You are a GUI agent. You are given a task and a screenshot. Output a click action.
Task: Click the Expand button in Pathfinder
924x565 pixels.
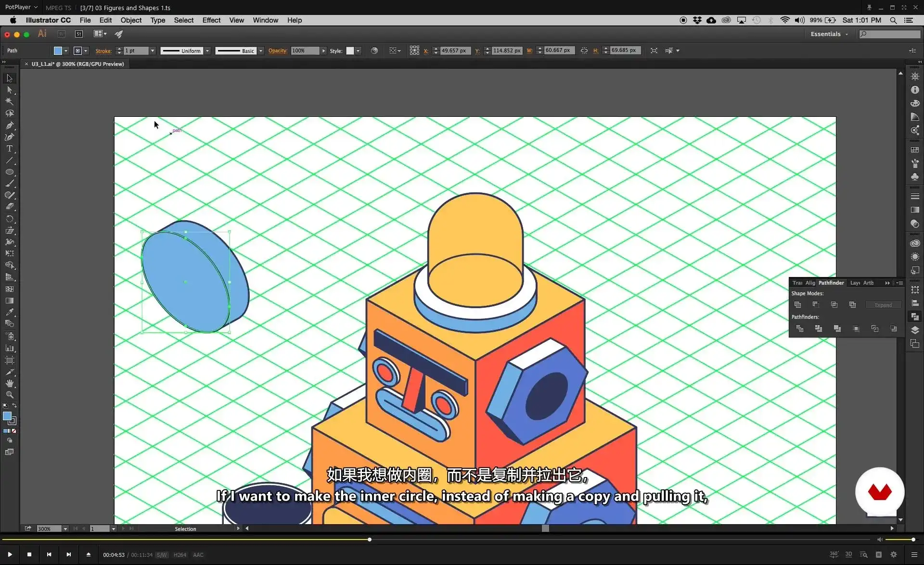tap(883, 305)
